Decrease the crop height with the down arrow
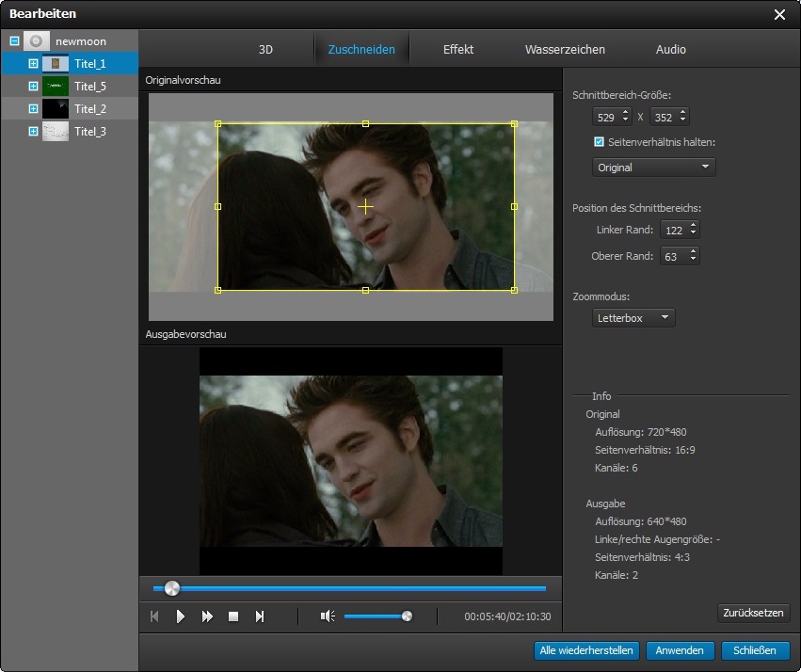The width and height of the screenshot is (801, 672). point(683,120)
